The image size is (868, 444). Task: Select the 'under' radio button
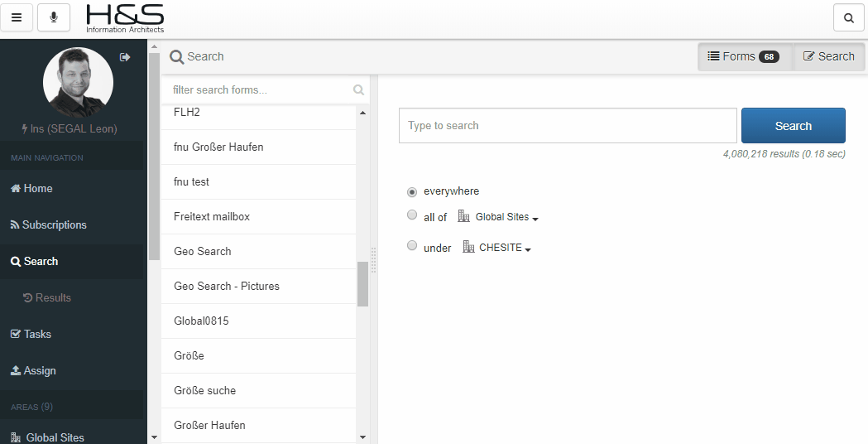click(x=412, y=246)
